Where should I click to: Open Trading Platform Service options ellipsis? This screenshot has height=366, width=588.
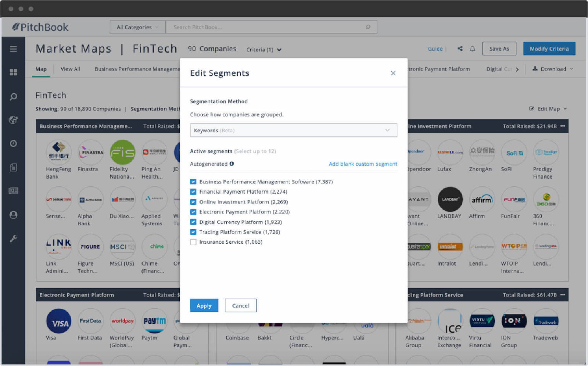(563, 295)
